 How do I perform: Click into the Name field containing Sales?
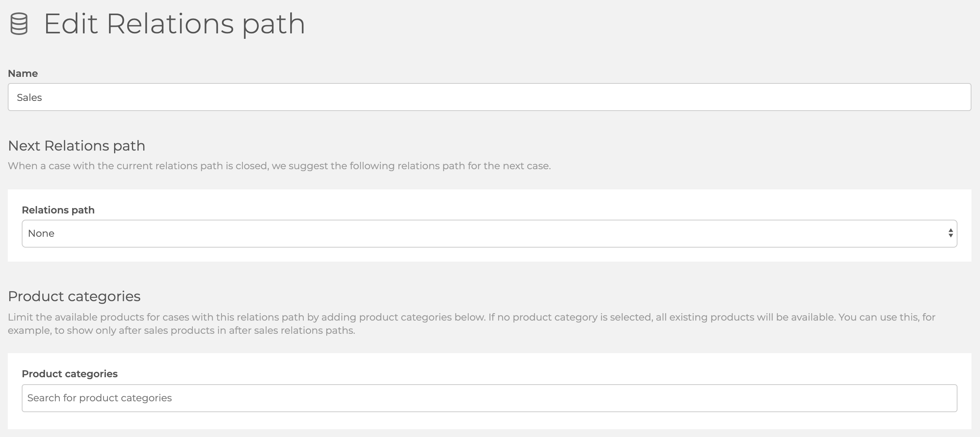pos(489,97)
